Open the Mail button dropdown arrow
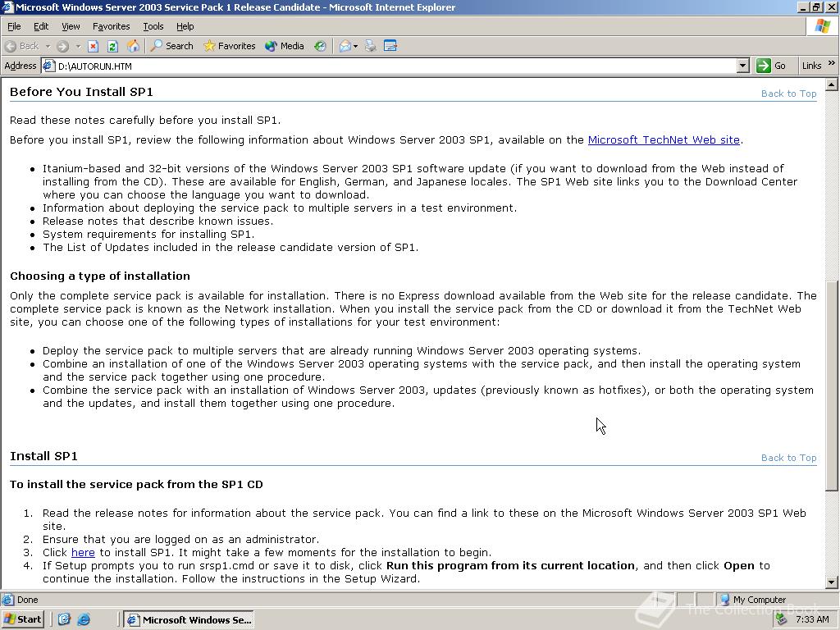 click(x=355, y=46)
